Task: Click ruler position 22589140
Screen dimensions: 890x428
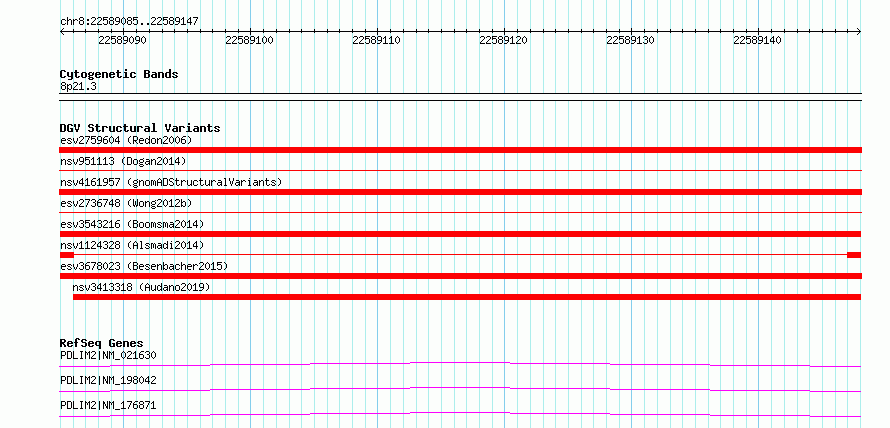Action: pos(758,40)
